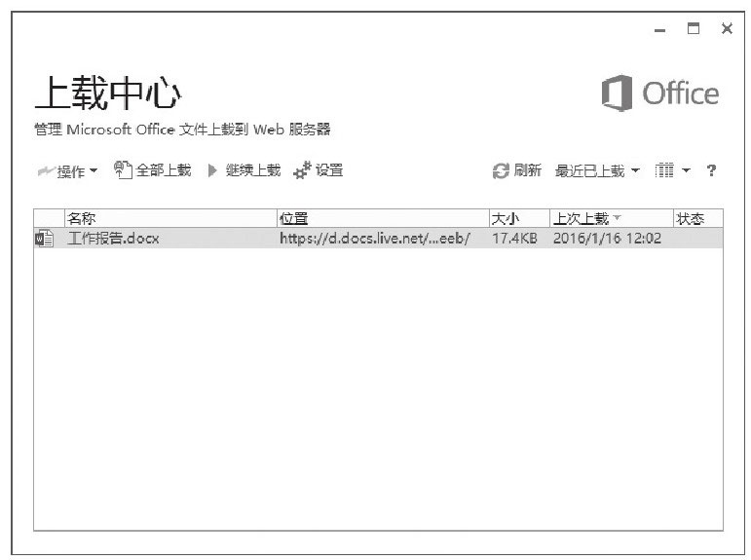Minimize the 上载中心 window
The width and height of the screenshot is (751, 560).
click(x=660, y=30)
